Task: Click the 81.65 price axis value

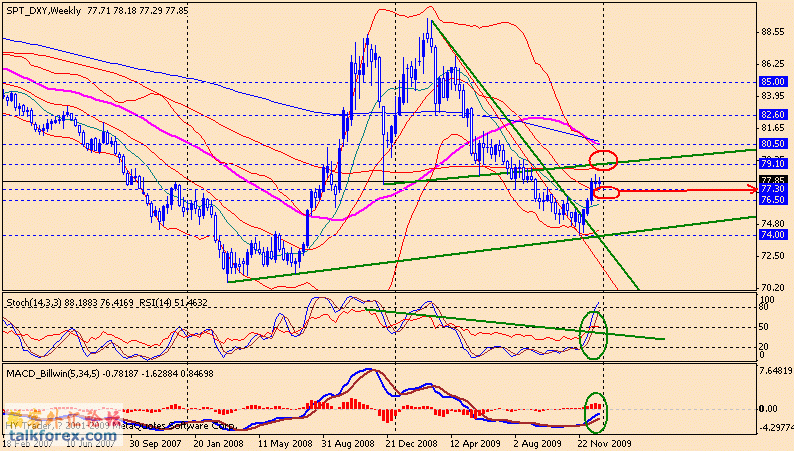Action: point(773,128)
